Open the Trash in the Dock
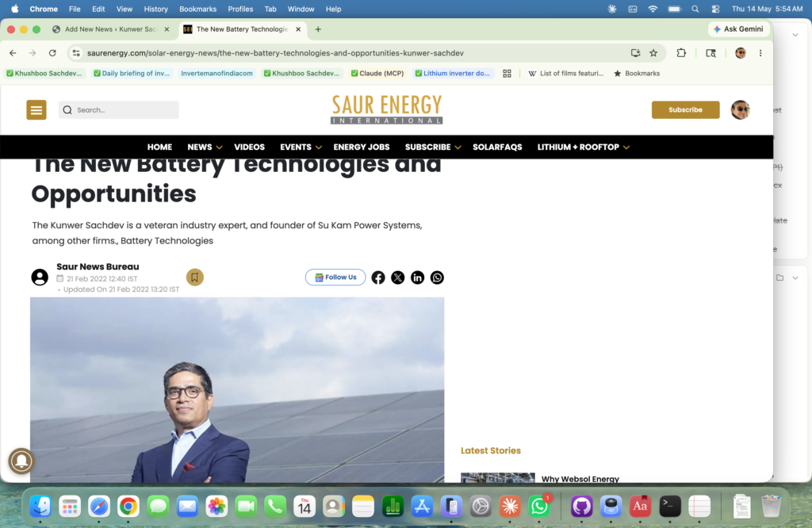Image resolution: width=812 pixels, height=528 pixels. [771, 507]
